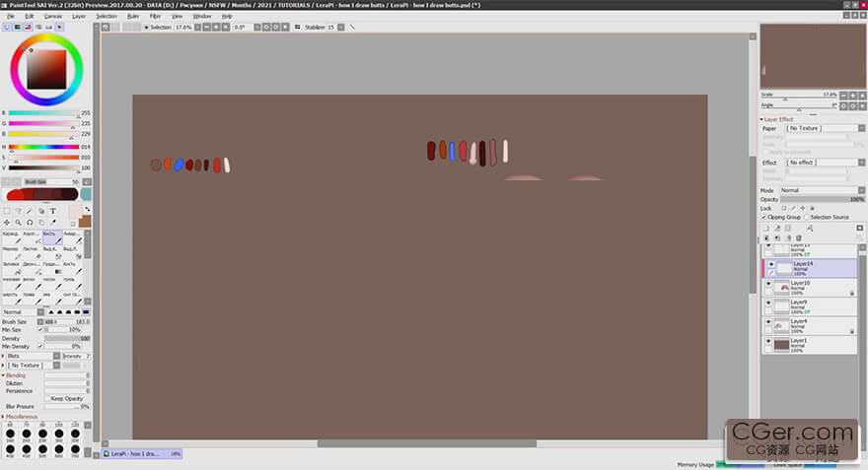Open the layer blending Mode dropdown
The height and width of the screenshot is (470, 868).
click(x=821, y=190)
